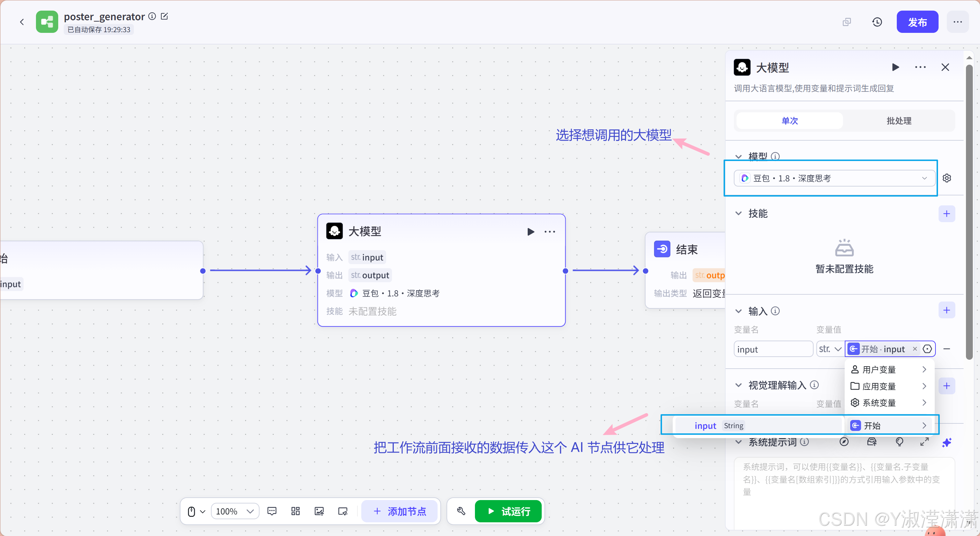Image resolution: width=980 pixels, height=536 pixels.
Task: Choose input String variable option
Action: tap(758, 425)
